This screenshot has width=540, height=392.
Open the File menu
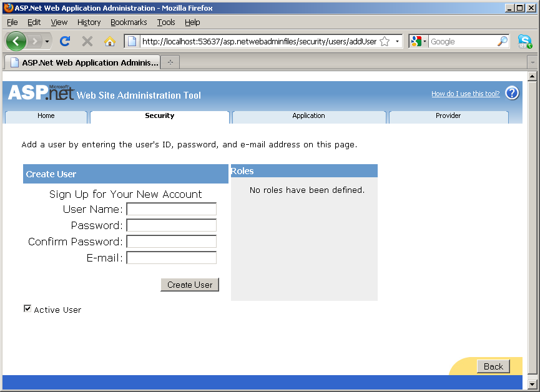12,22
